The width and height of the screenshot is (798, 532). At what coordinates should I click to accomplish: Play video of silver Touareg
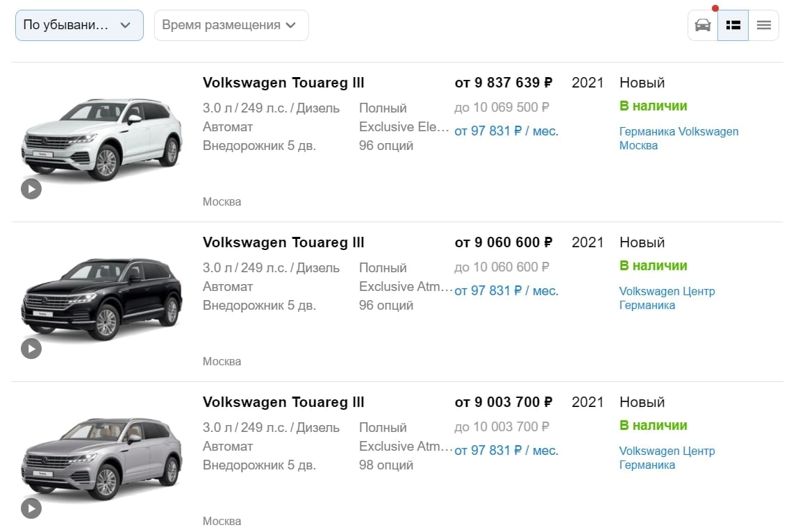(31, 508)
